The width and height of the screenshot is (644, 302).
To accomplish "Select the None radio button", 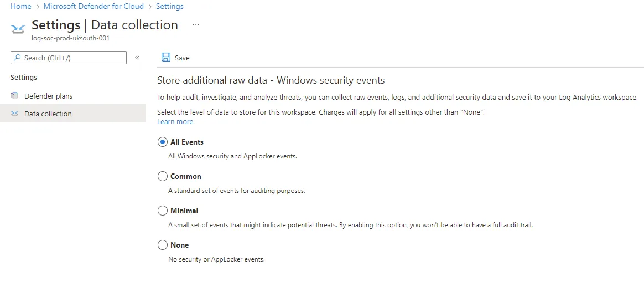I will click(x=163, y=245).
